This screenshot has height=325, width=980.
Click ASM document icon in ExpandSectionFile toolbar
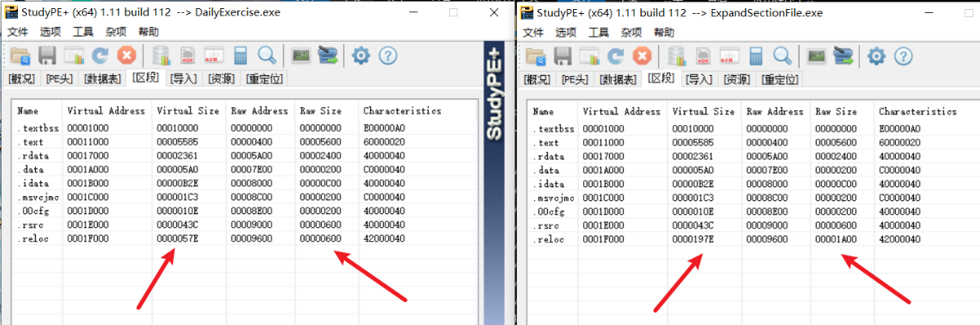click(703, 56)
